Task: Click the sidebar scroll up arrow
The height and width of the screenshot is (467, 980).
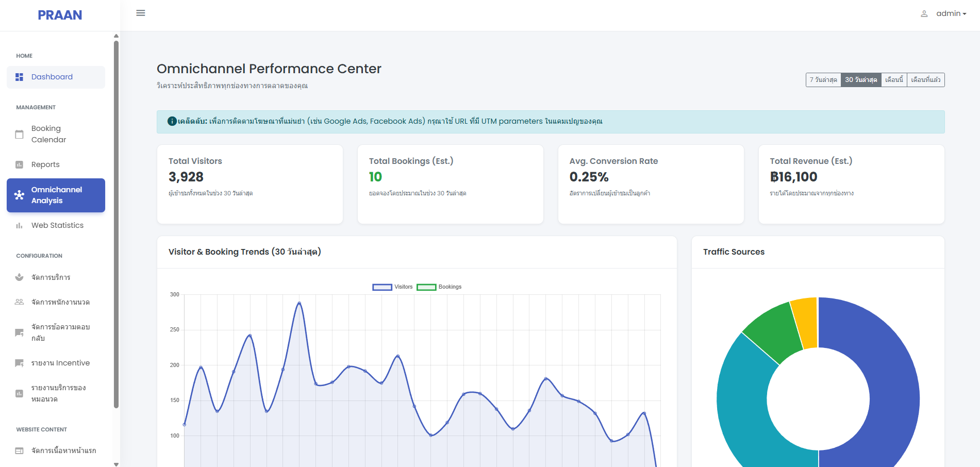Action: (116, 36)
